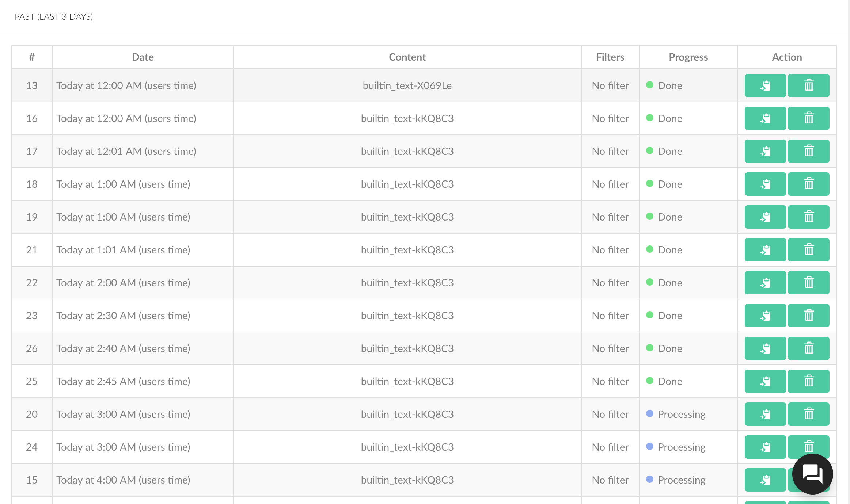Viewport: 850px width, 504px height.
Task: Click the blue Processing status dot on post #15
Action: [650, 479]
